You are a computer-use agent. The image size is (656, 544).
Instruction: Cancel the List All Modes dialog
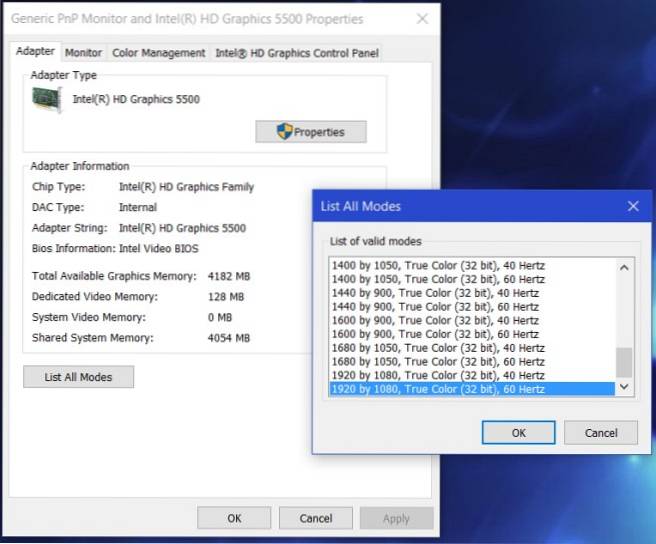pyautogui.click(x=600, y=432)
